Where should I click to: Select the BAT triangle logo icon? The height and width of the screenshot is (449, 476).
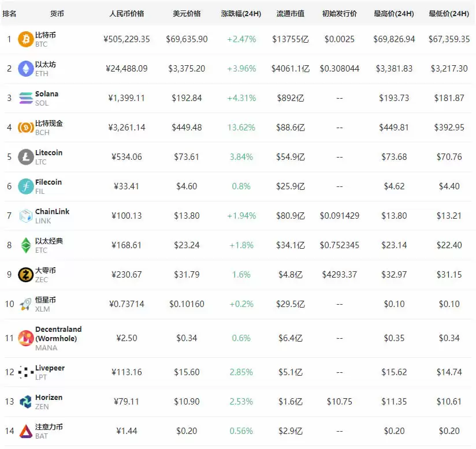pyautogui.click(x=25, y=431)
